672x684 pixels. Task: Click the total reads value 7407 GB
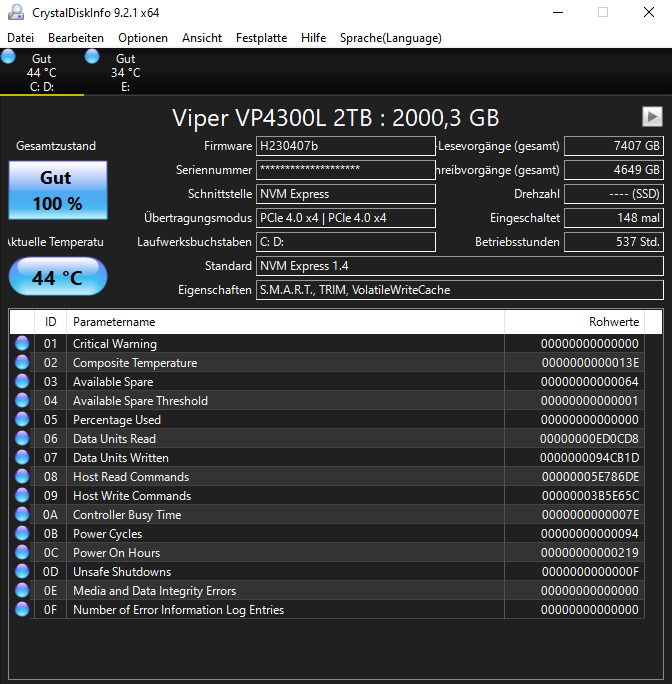point(614,146)
